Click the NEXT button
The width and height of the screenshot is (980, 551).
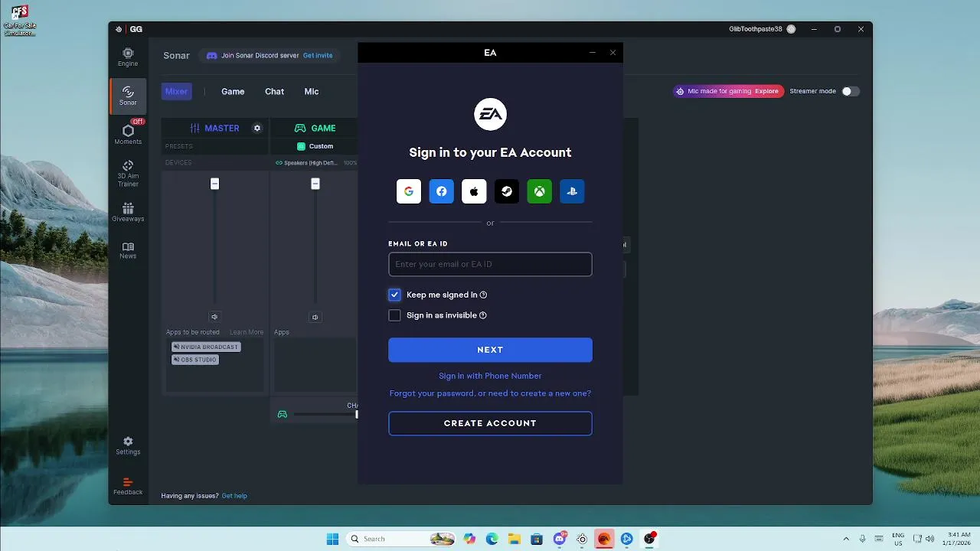[x=490, y=350]
